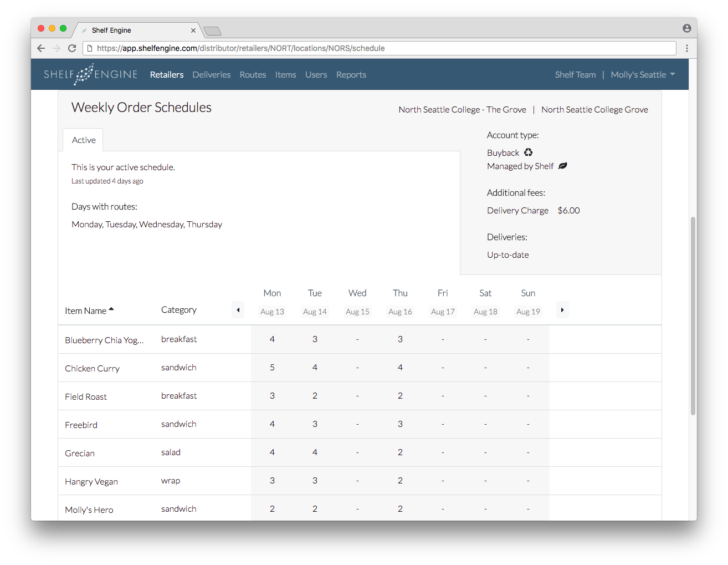The height and width of the screenshot is (565, 728).
Task: Click the Buyback account type link
Action: 503,153
